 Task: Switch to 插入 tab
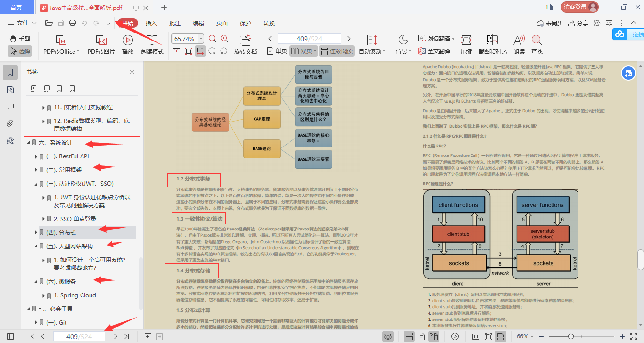tap(151, 23)
